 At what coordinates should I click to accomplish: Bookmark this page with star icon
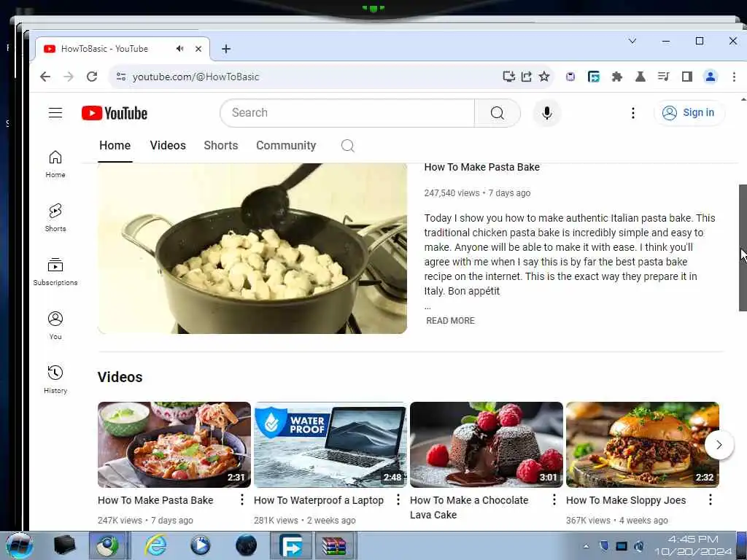click(x=544, y=77)
